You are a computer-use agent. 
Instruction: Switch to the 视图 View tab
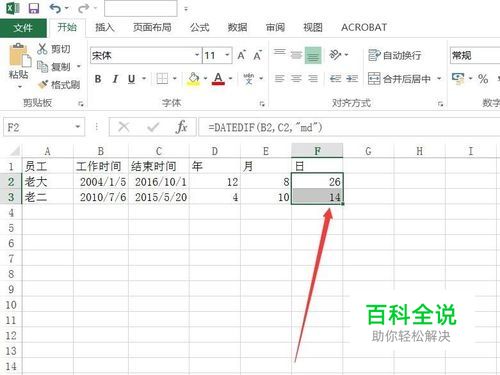point(313,27)
